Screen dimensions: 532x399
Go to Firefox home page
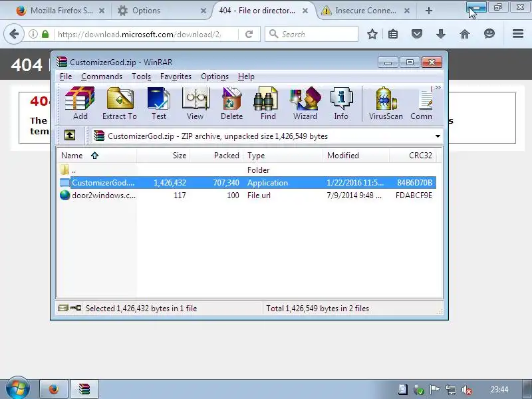465,34
